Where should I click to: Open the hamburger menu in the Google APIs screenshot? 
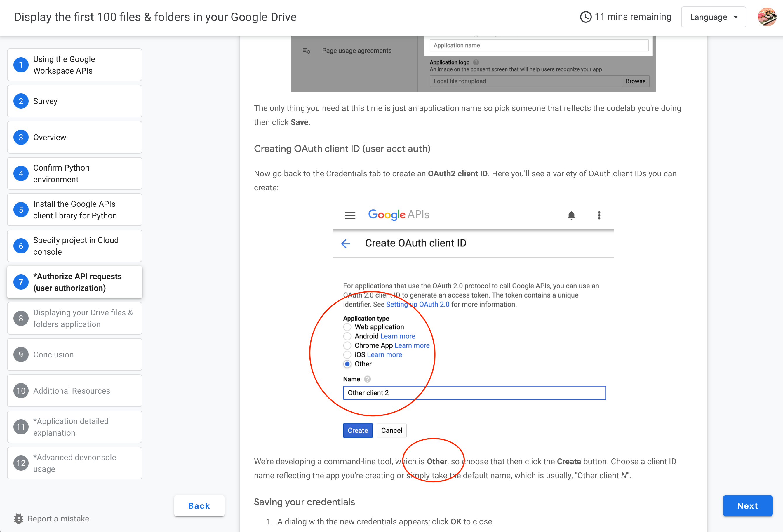click(x=350, y=215)
